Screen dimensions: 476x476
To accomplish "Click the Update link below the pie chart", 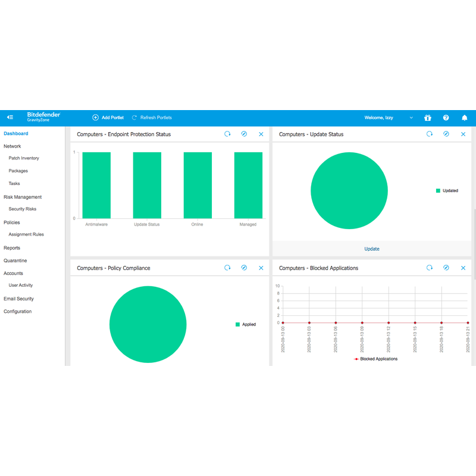I will 372,249.
